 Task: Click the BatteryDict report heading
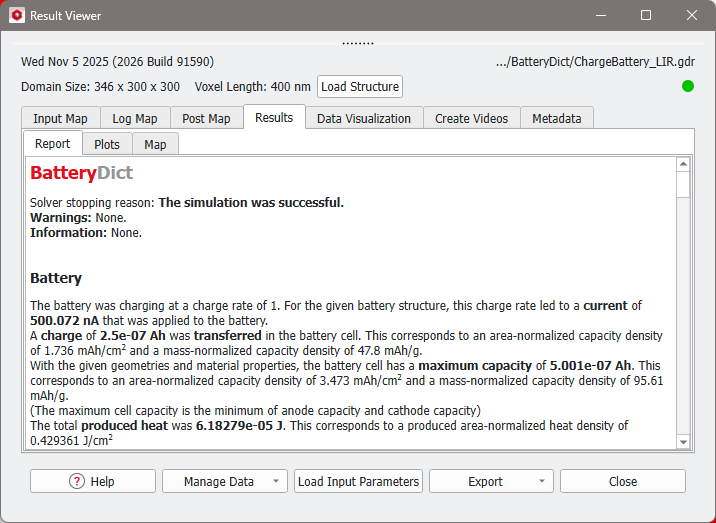pyautogui.click(x=82, y=173)
